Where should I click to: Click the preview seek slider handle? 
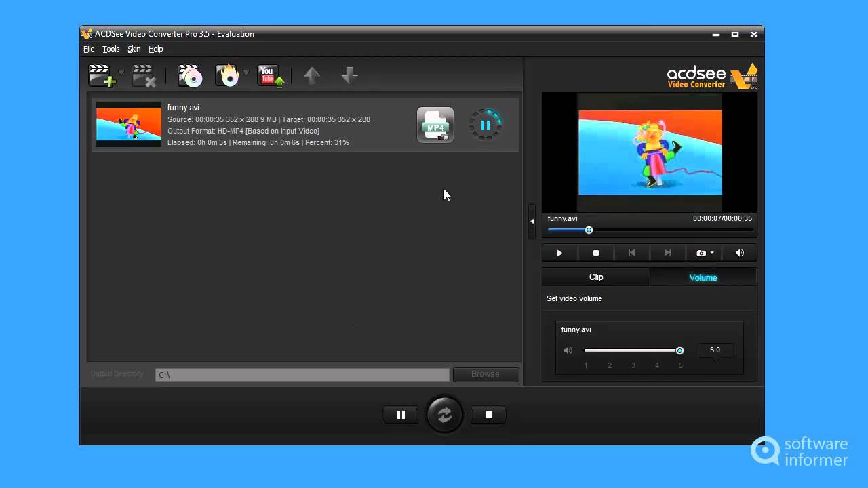click(589, 230)
